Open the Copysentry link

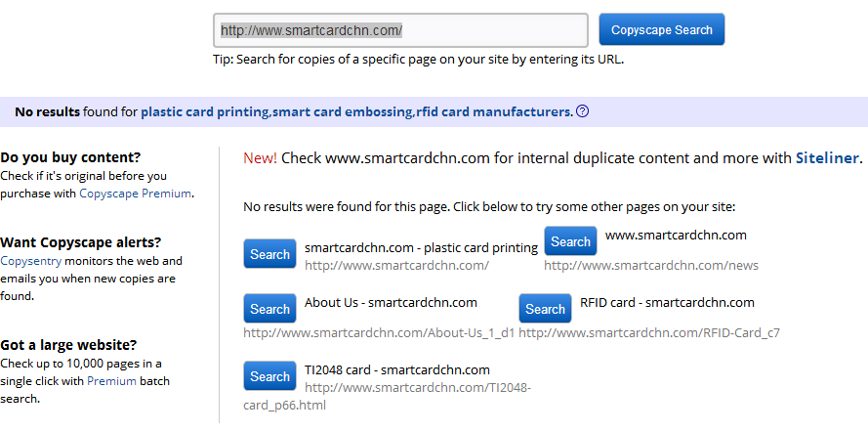point(31,261)
